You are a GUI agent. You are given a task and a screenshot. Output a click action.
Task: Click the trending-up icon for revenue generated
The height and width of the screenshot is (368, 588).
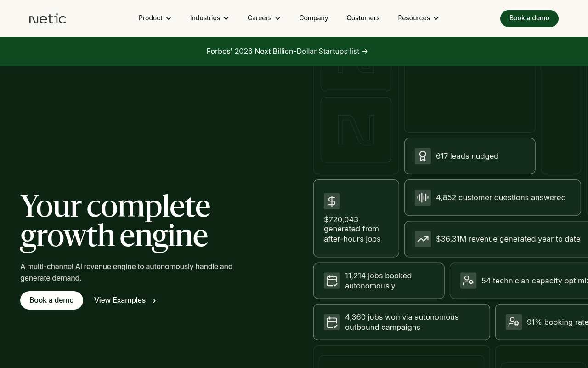[x=423, y=239]
